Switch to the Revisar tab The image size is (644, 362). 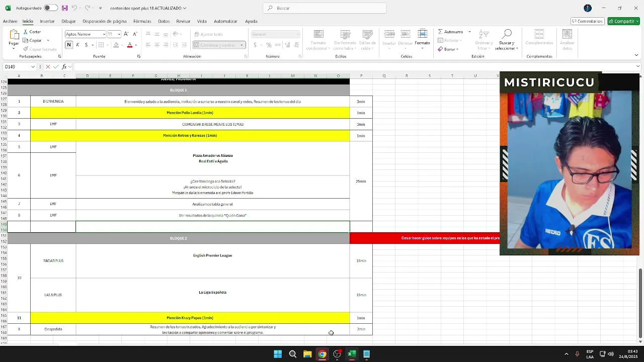(x=183, y=21)
